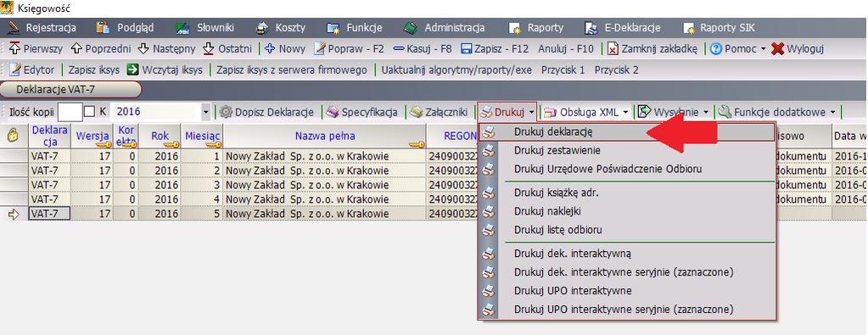The width and height of the screenshot is (868, 335).
Task: Select Drukuj naklejki
Action: 627,211
